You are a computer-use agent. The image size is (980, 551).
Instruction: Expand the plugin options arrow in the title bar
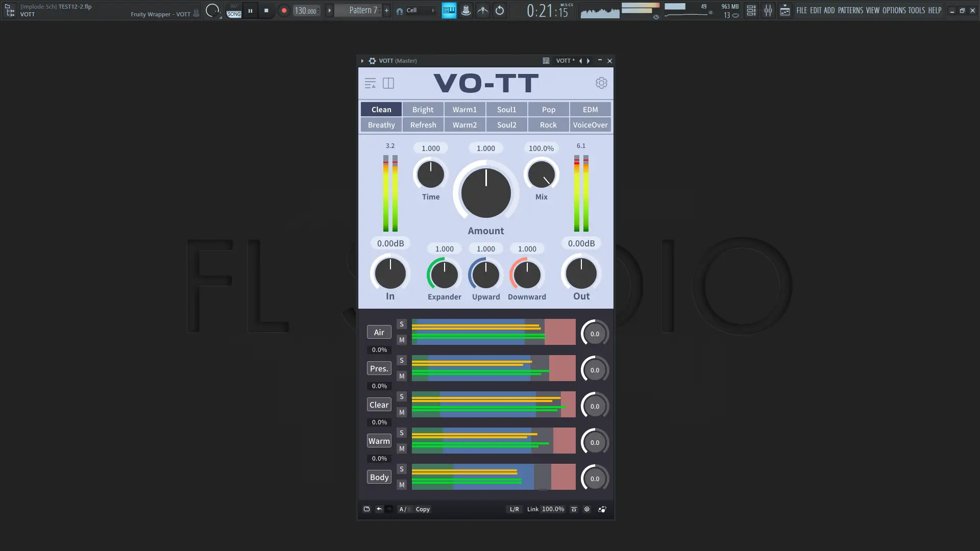coord(362,61)
